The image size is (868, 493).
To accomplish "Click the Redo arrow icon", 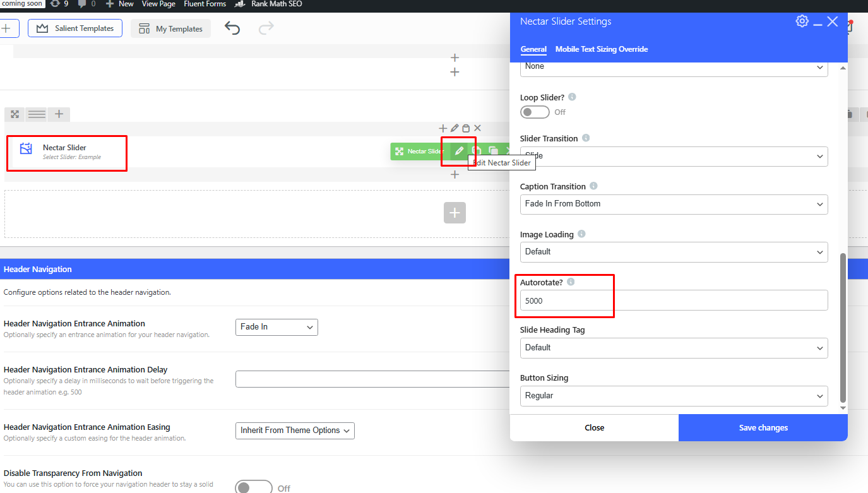I will pyautogui.click(x=266, y=28).
